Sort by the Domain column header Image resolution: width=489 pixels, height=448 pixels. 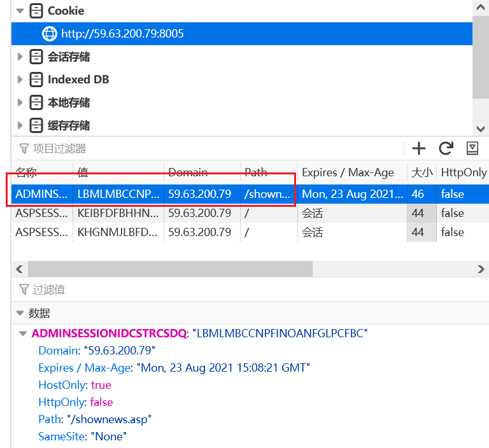coord(202,172)
